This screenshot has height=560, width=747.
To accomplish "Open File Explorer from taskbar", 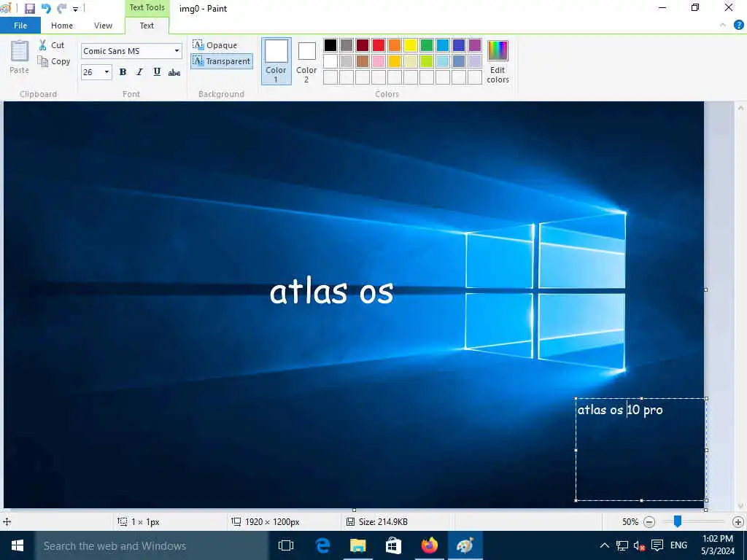I will coord(357,545).
